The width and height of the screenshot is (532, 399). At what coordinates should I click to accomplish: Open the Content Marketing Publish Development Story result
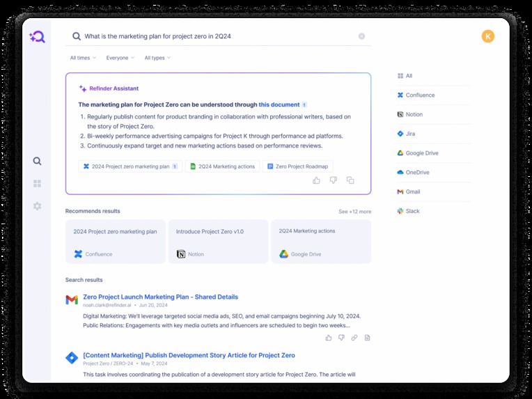coord(189,355)
